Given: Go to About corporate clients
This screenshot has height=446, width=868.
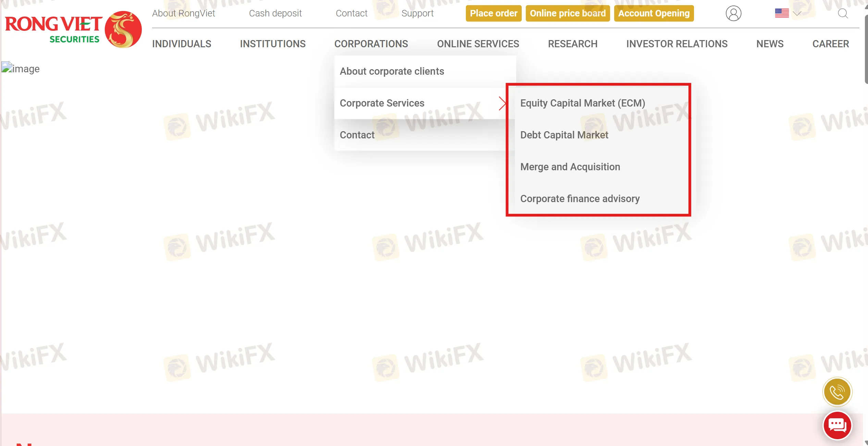Looking at the screenshot, I should pos(392,71).
